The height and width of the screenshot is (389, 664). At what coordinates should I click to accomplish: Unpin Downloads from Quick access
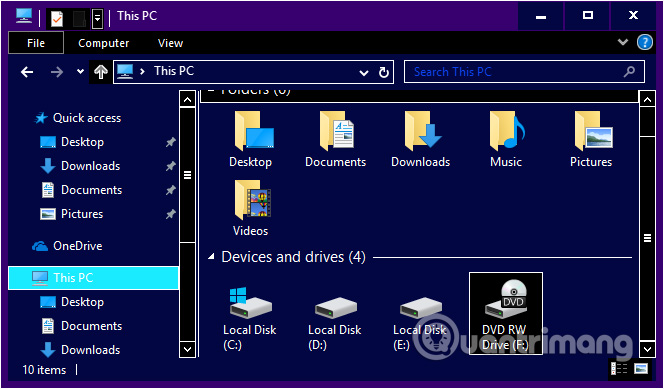[x=170, y=166]
